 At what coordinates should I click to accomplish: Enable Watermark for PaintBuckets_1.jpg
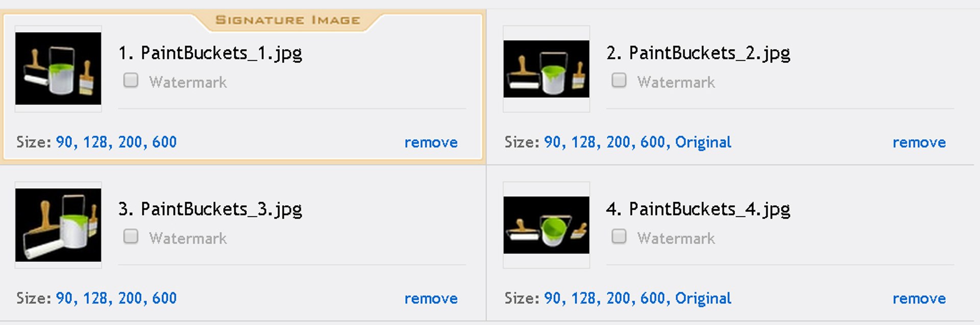point(131,81)
